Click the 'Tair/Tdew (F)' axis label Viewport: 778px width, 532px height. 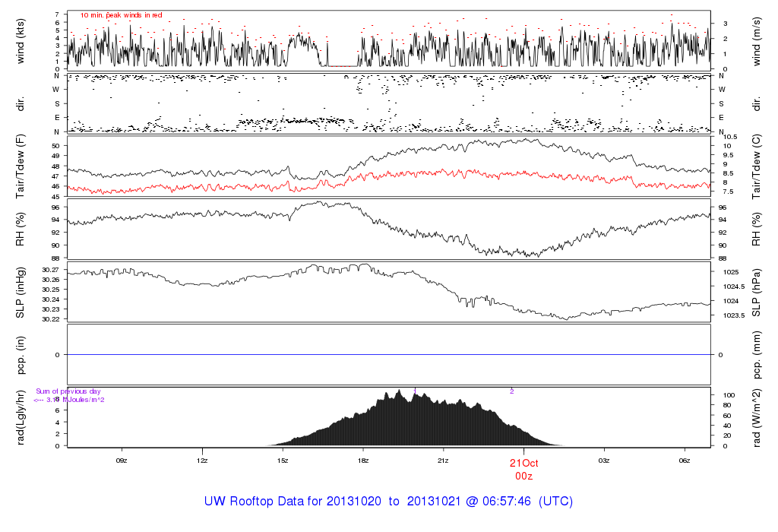[x=21, y=166]
